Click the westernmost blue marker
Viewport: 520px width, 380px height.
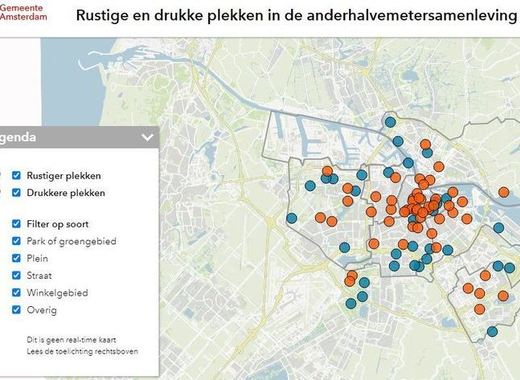tap(292, 218)
